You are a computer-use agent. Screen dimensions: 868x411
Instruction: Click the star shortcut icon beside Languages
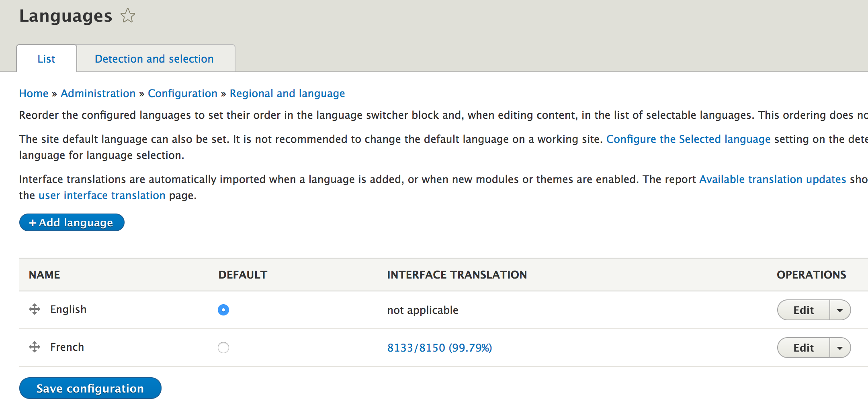tap(128, 16)
